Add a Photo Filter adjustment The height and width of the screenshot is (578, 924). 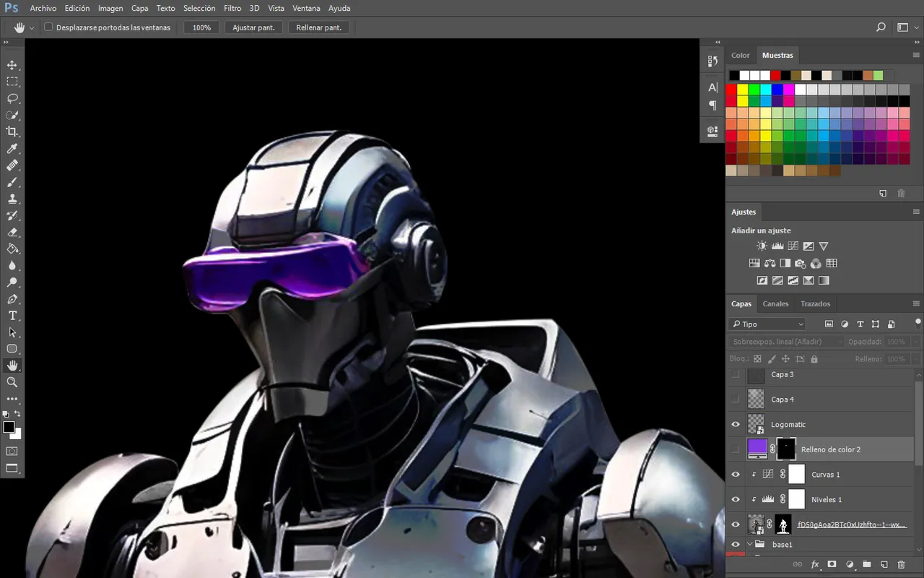tap(801, 263)
